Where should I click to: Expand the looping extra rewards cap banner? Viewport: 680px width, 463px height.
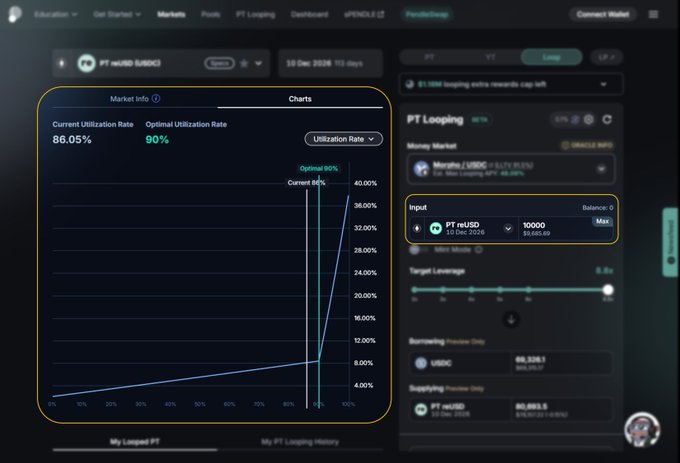pyautogui.click(x=603, y=84)
